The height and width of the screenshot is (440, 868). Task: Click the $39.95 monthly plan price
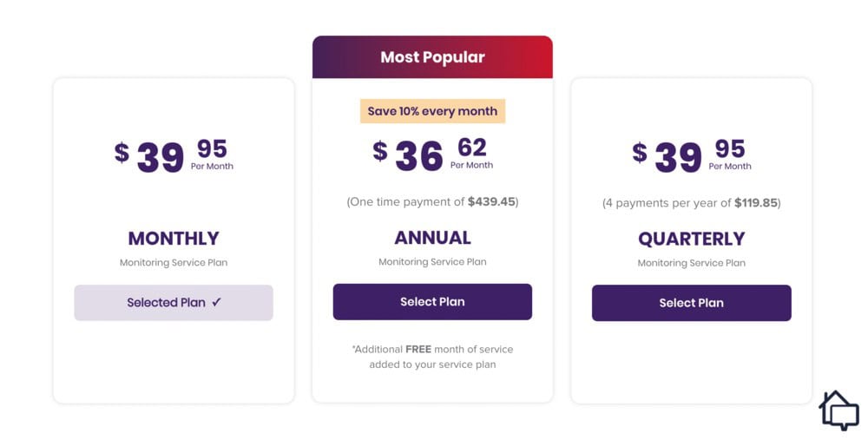pyautogui.click(x=174, y=156)
